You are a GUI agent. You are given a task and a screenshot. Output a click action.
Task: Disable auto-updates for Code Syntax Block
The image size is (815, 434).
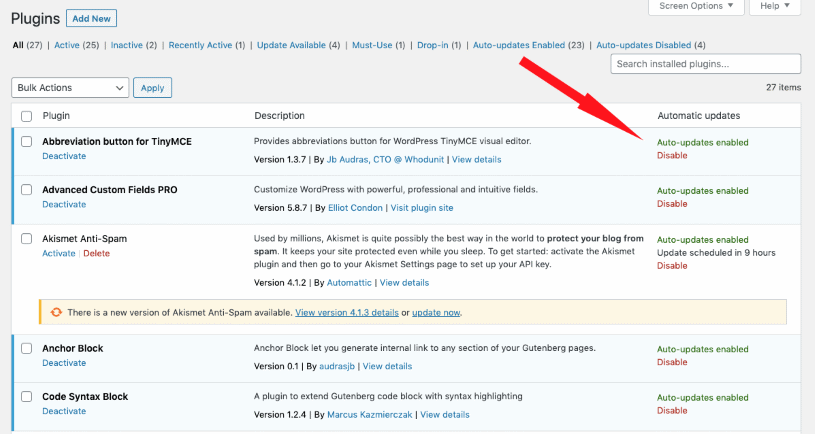(672, 410)
